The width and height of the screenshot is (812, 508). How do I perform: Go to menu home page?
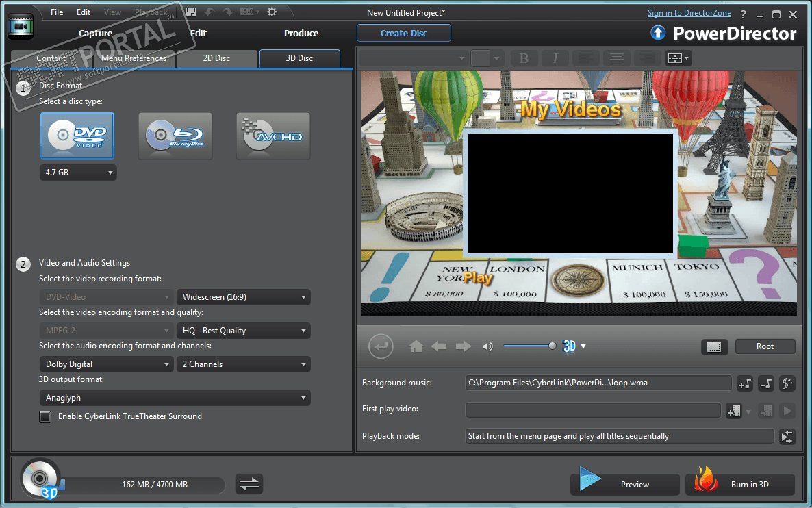[416, 346]
